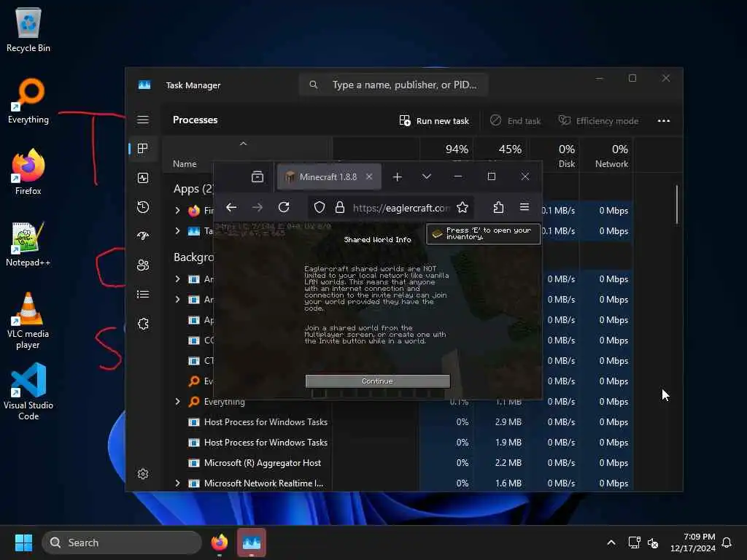Sort by Memory 45% column header

tap(500, 149)
